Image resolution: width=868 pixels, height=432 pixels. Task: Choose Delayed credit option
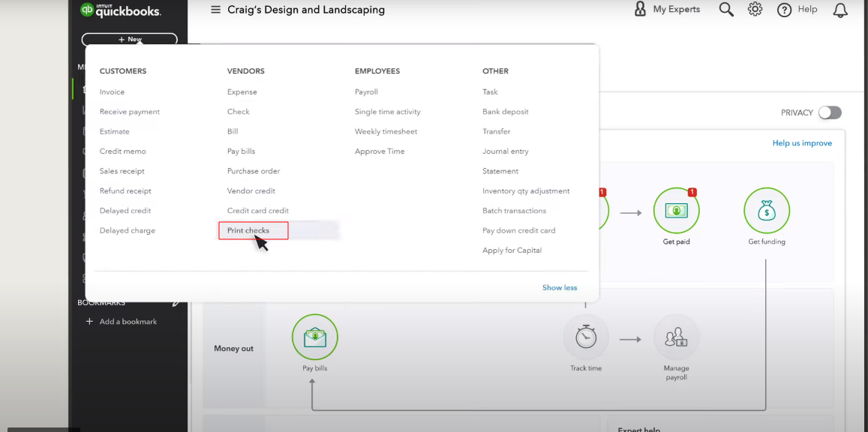[125, 211]
